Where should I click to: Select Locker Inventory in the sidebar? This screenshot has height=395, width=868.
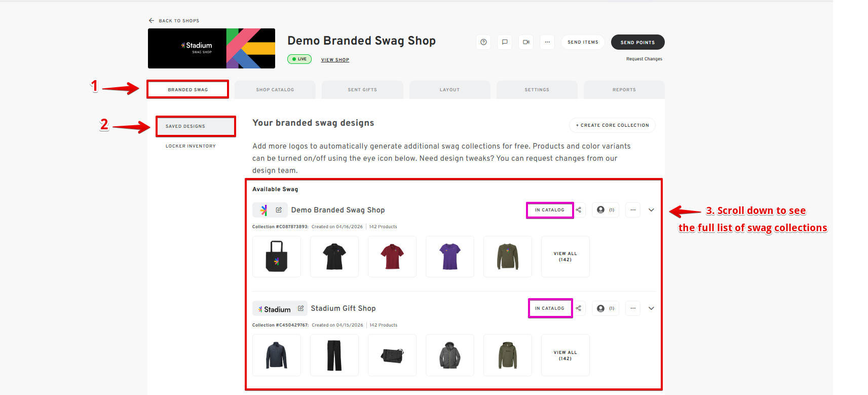pyautogui.click(x=191, y=146)
